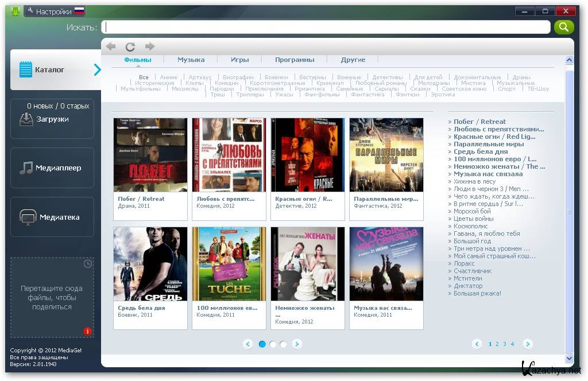This screenshot has width=588, height=381.
Task: Select the second carousel page dot
Action: click(x=273, y=344)
